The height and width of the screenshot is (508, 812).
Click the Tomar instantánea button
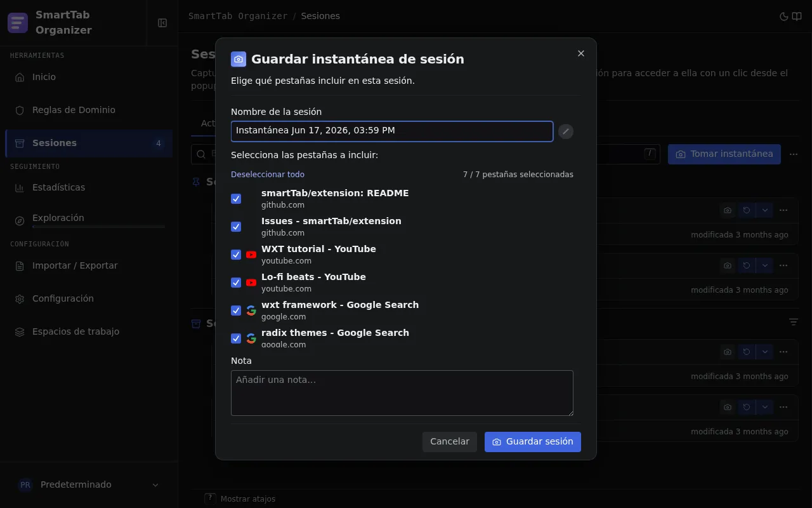coord(724,154)
